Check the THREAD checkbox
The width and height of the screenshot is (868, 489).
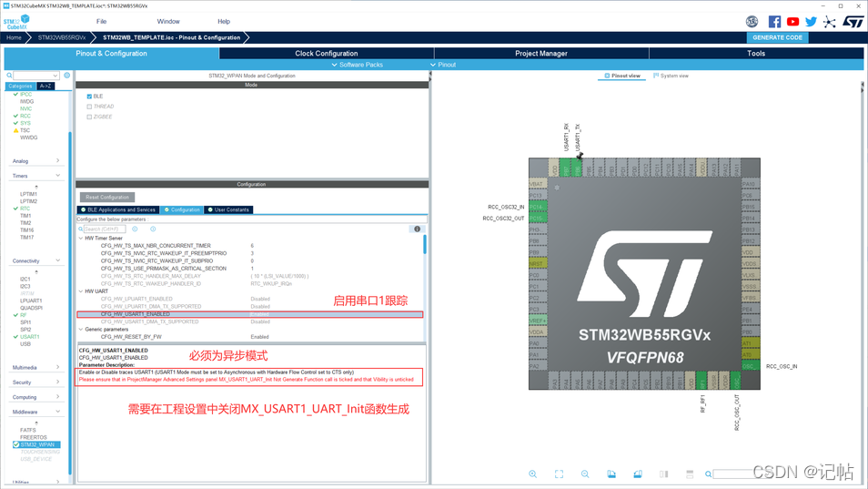point(89,107)
